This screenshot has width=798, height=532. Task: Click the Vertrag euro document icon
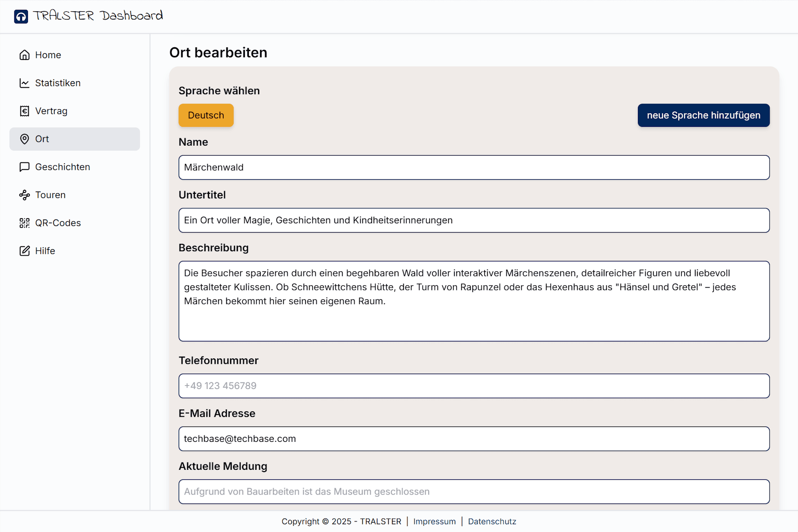pyautogui.click(x=24, y=111)
